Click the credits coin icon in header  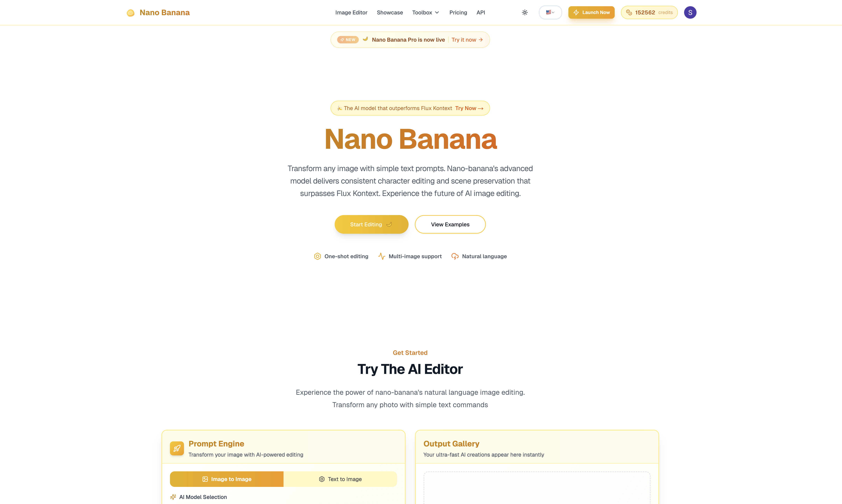pos(629,12)
